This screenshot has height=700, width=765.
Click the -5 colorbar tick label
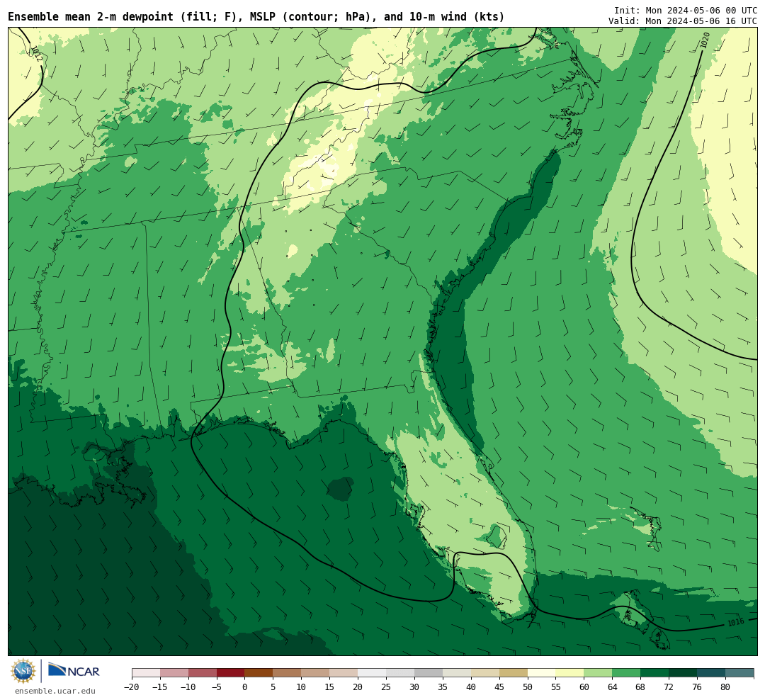tap(217, 687)
